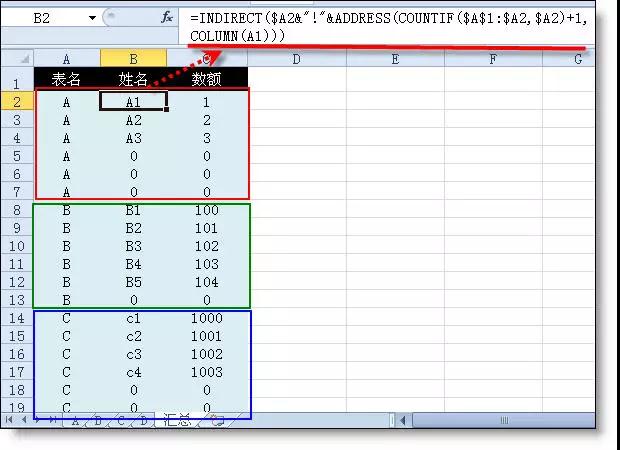The width and height of the screenshot is (620, 450).
Task: Select column B header
Action: pos(133,59)
